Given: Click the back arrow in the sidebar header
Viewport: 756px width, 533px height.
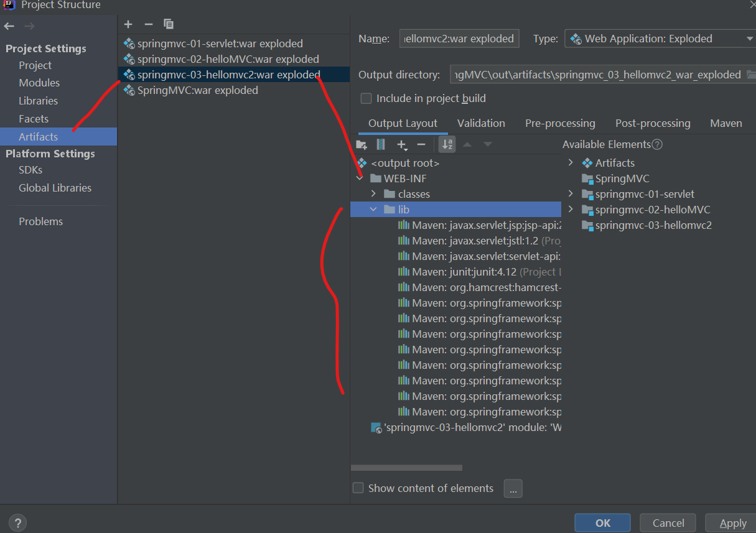Looking at the screenshot, I should 9,26.
